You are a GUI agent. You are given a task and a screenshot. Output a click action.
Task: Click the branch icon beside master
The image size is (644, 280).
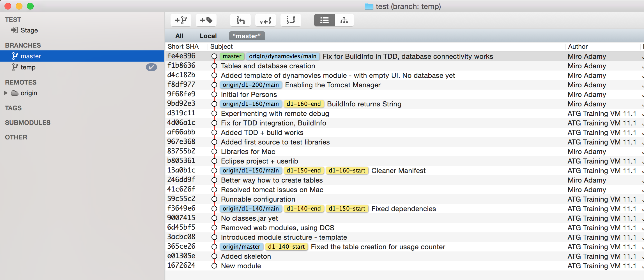(x=15, y=56)
